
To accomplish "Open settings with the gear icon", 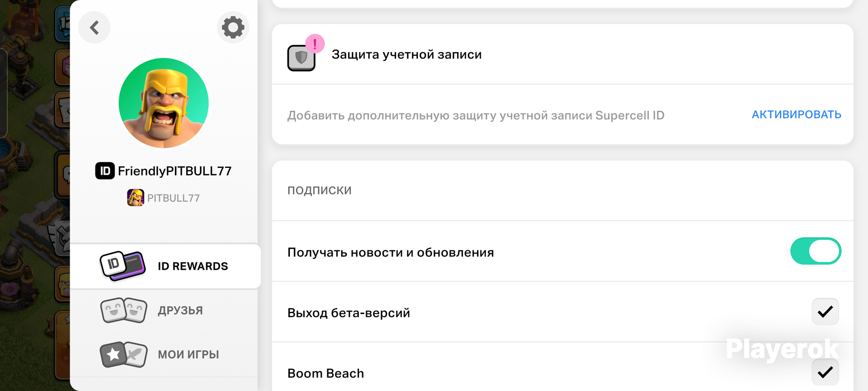I will [233, 28].
